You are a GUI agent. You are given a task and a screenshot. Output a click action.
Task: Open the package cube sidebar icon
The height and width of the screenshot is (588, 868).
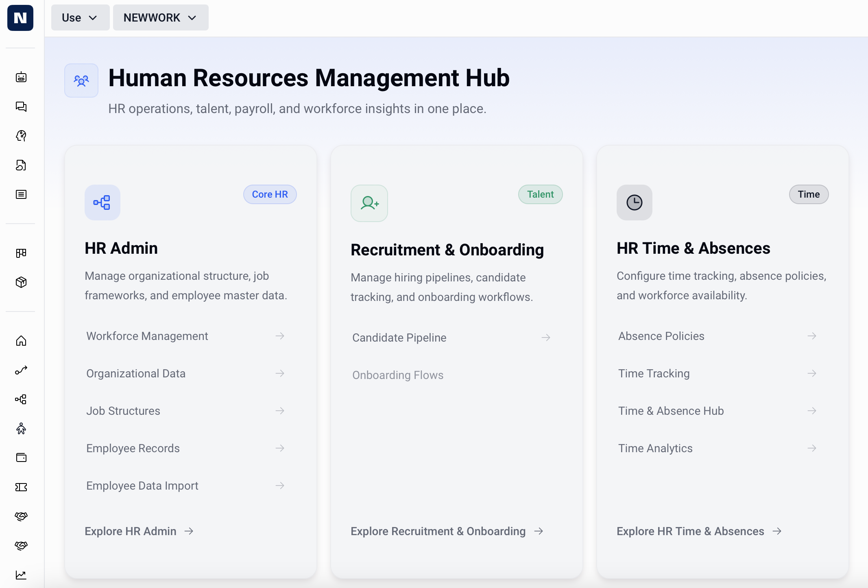pyautogui.click(x=21, y=282)
